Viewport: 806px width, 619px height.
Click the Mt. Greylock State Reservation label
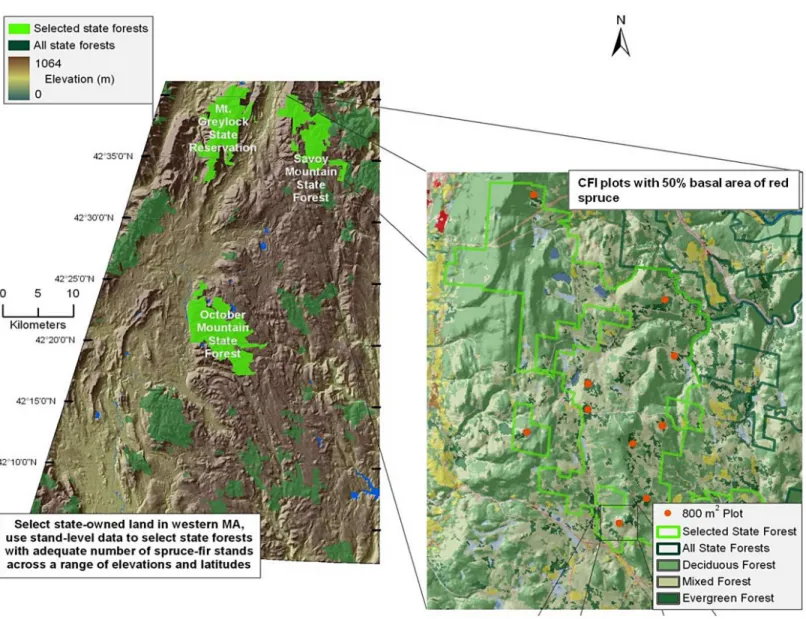click(223, 128)
